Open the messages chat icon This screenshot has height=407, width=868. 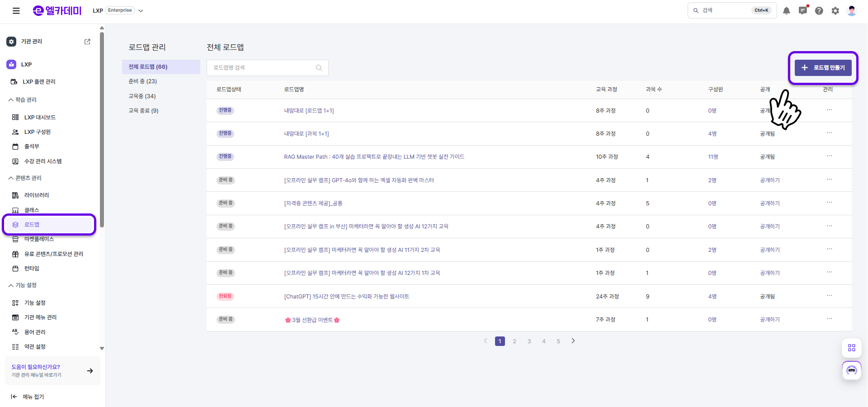[x=803, y=11]
